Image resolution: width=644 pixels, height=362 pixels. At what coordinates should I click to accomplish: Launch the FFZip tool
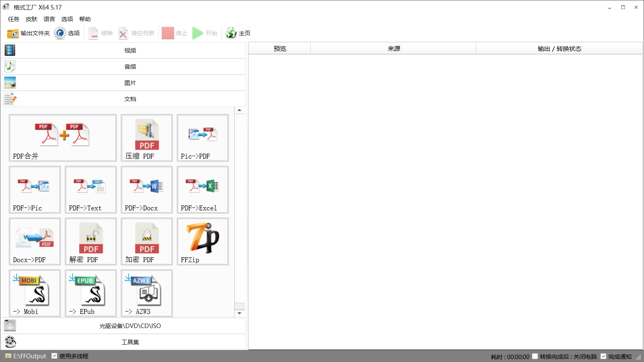click(203, 241)
